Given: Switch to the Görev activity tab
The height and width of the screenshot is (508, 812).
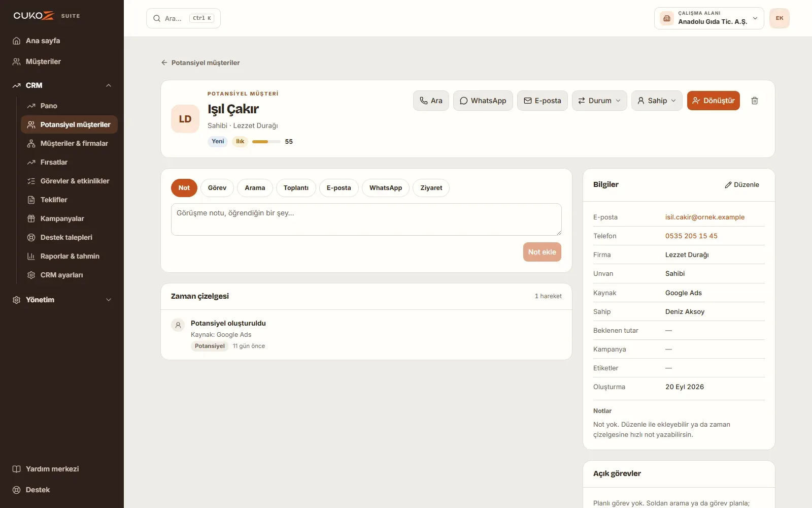Looking at the screenshot, I should click(x=217, y=188).
